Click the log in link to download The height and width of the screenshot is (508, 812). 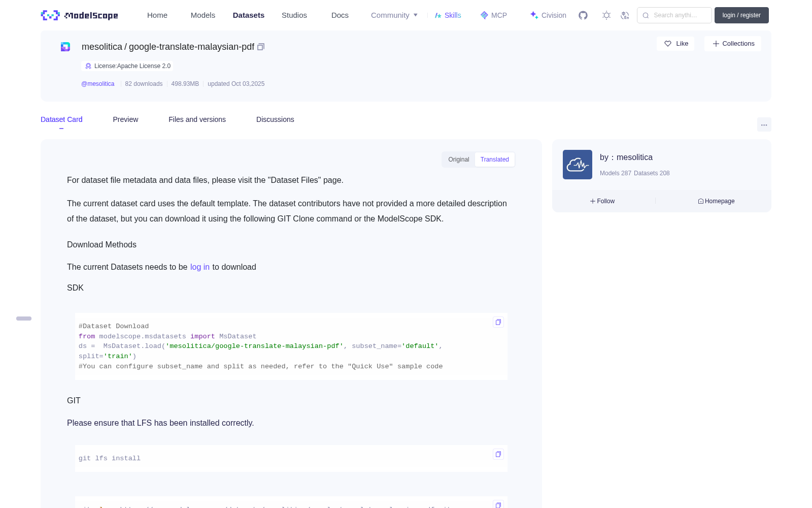(200, 267)
